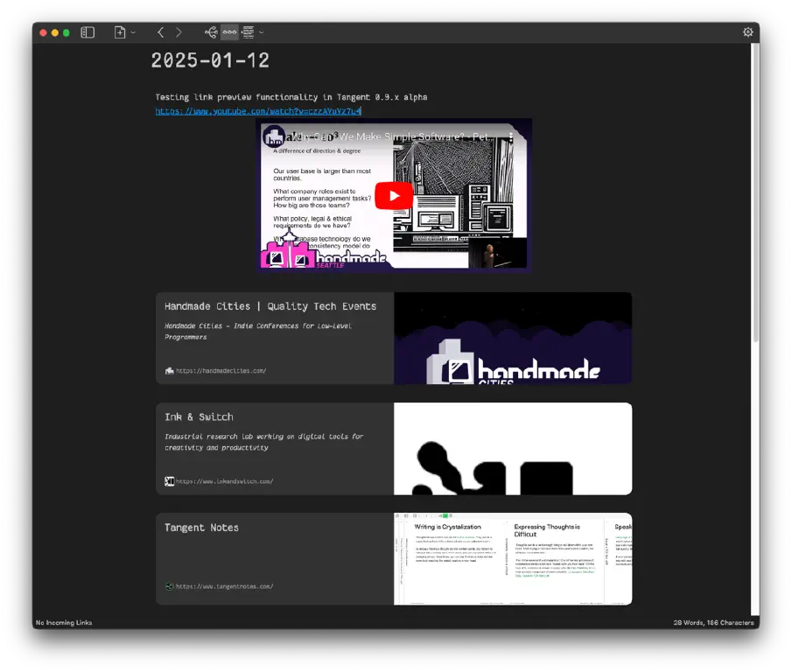
Task: Click the No Incoming Links status
Action: pyautogui.click(x=64, y=622)
